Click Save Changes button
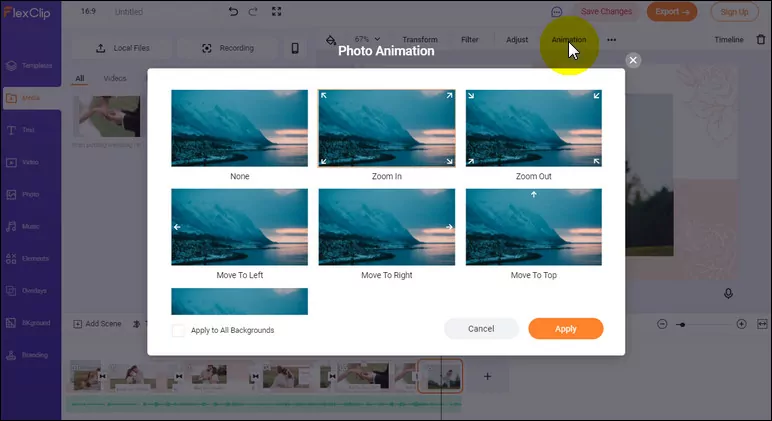 tap(606, 11)
